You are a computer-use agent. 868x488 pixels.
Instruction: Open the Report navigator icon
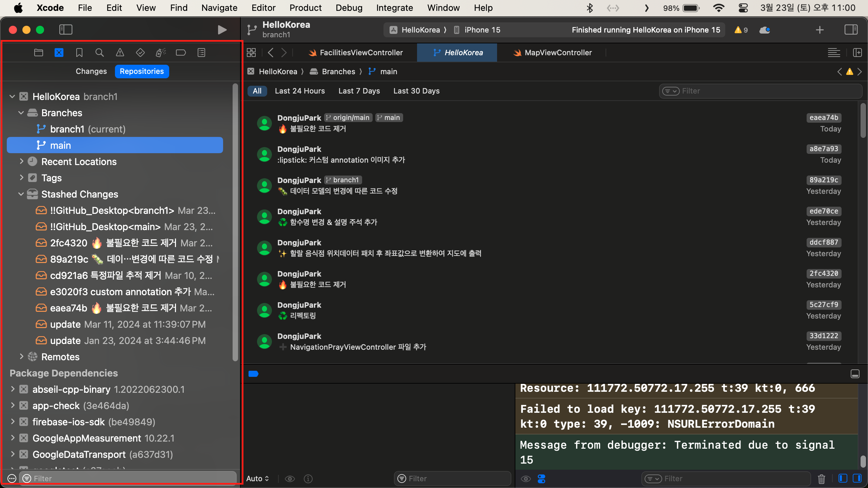click(201, 53)
